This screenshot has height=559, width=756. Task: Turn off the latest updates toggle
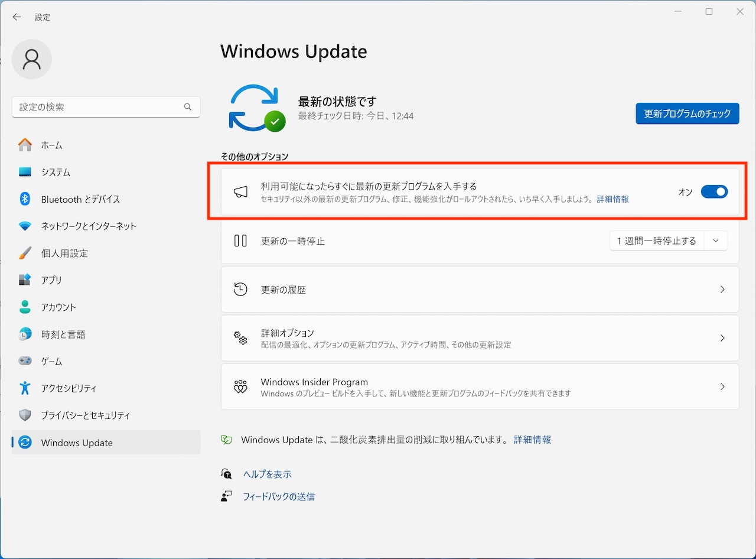[x=714, y=192]
